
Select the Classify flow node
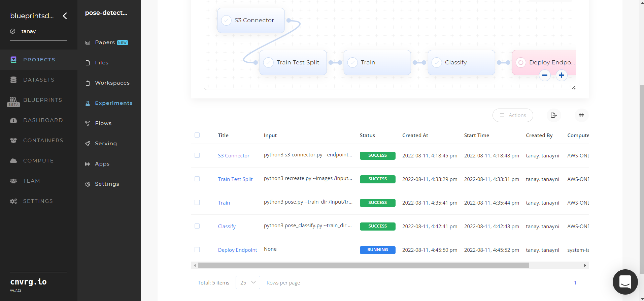(462, 62)
